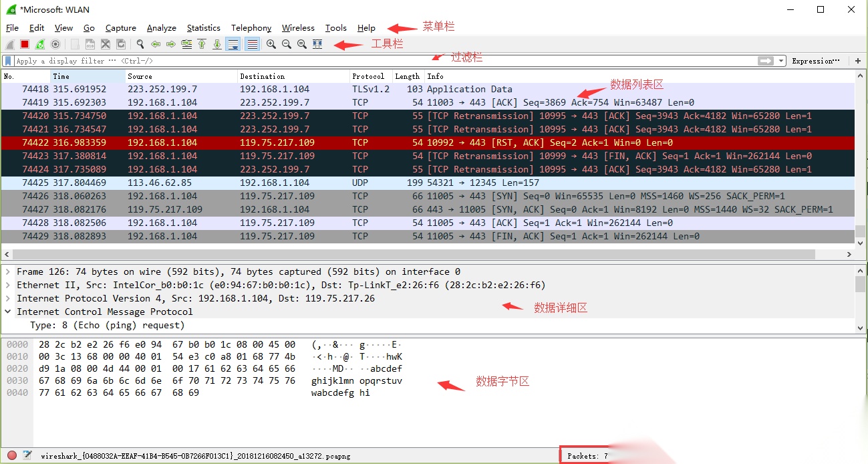Sort packets by No. column header
The width and height of the screenshot is (868, 464).
tap(26, 76)
